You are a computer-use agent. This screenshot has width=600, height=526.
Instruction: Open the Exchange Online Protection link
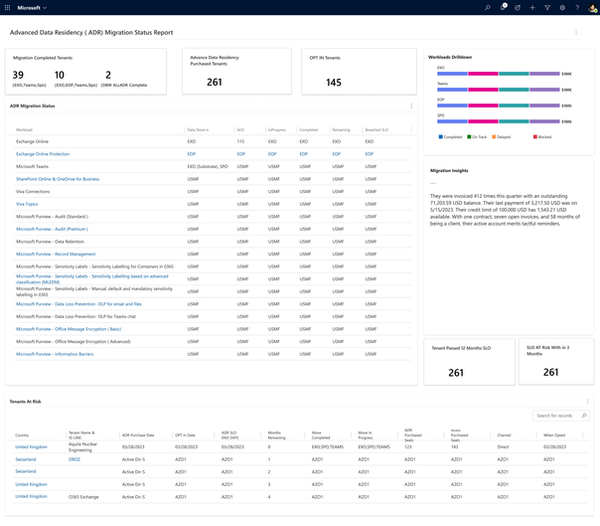click(x=43, y=154)
